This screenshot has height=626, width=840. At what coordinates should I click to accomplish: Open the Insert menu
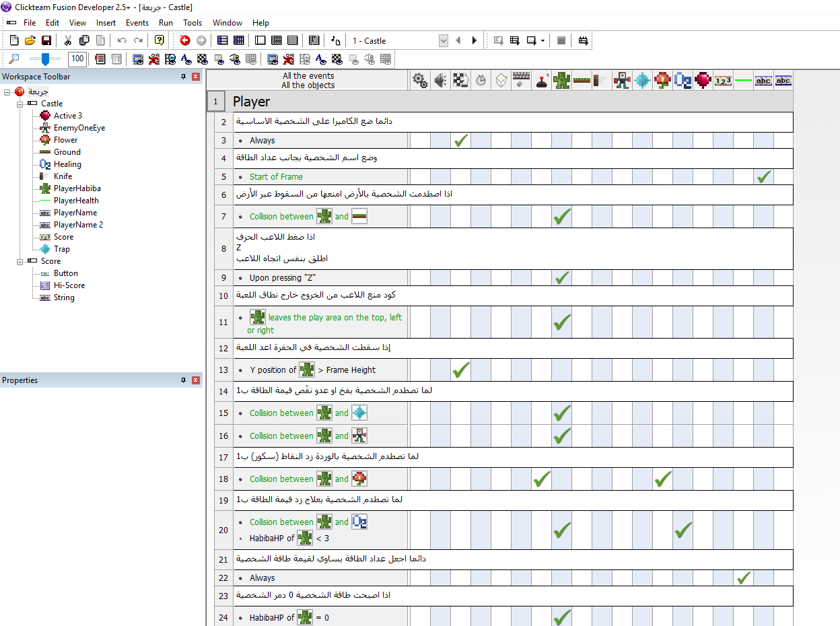(x=106, y=22)
